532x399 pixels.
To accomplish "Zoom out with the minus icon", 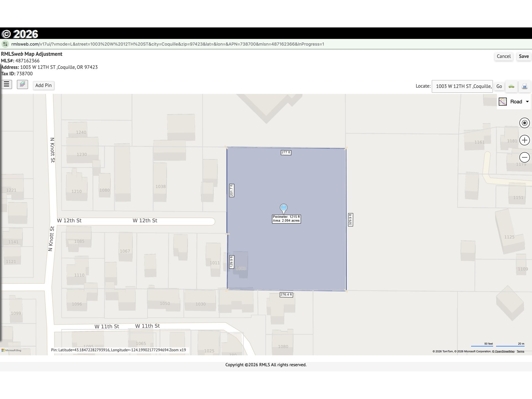I will click(524, 157).
